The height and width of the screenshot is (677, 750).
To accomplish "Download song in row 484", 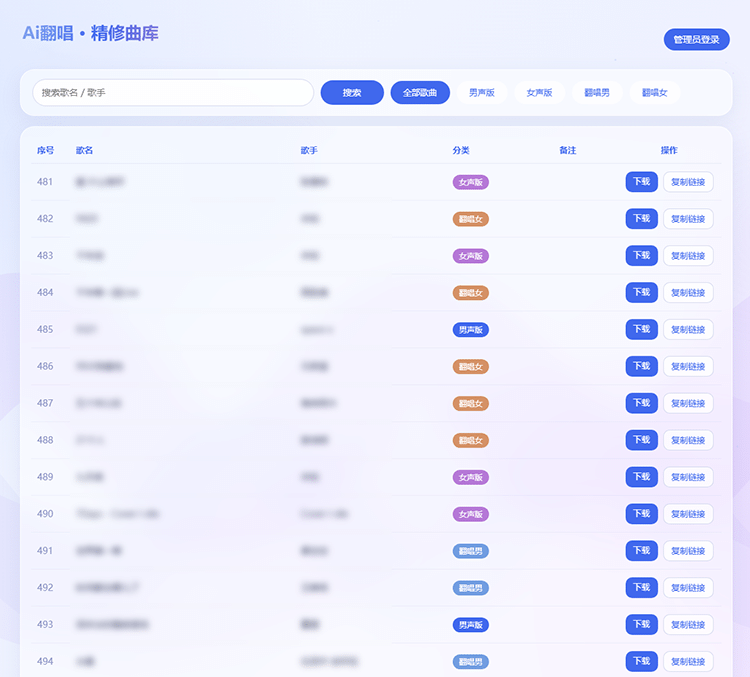I will 641,292.
